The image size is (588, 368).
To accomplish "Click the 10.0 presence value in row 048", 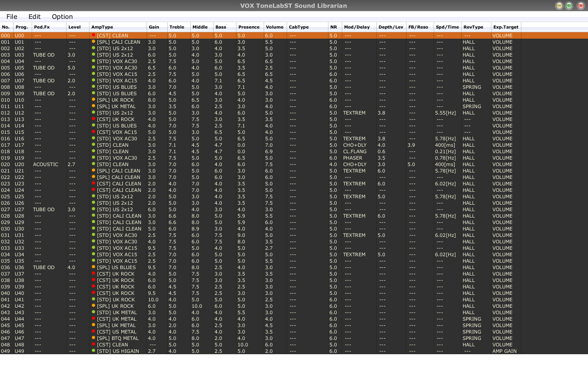I will pyautogui.click(x=243, y=345).
